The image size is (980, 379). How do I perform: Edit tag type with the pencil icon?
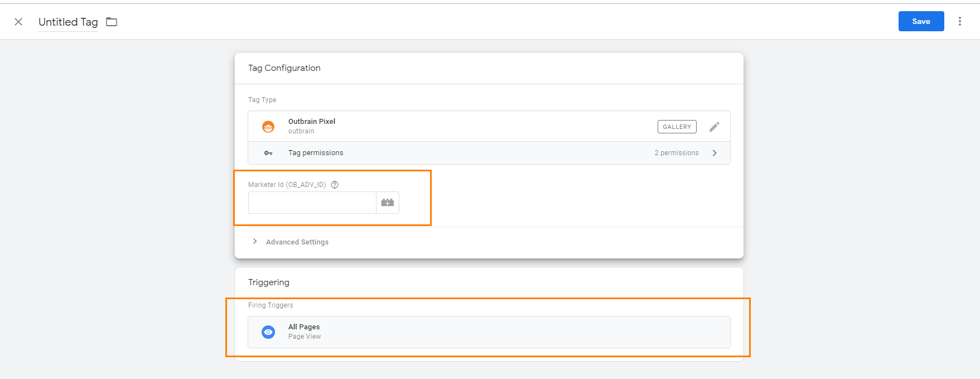[x=714, y=127]
